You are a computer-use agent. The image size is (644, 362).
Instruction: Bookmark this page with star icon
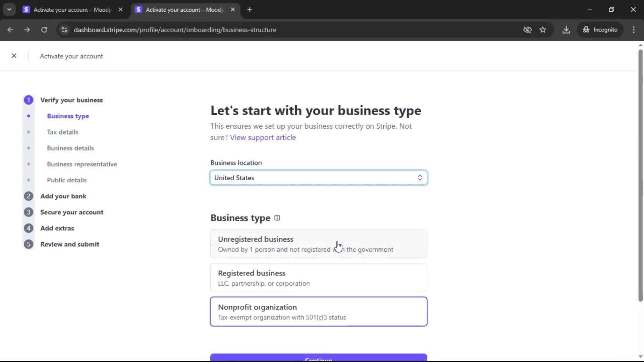point(543,30)
